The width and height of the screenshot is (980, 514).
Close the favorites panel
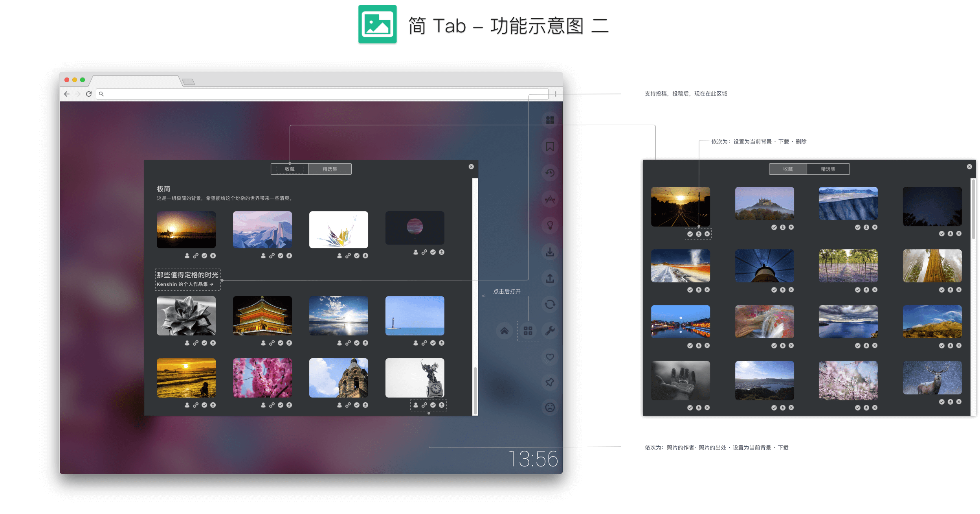[x=969, y=167]
